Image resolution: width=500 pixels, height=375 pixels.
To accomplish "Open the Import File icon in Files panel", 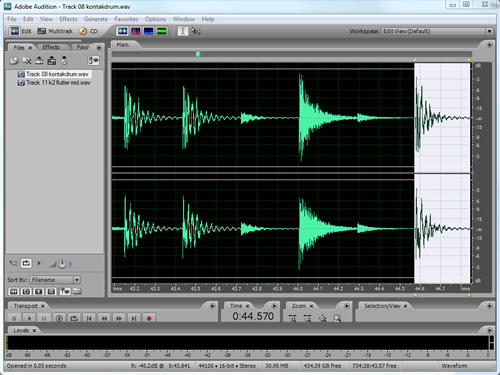I will coord(14,61).
